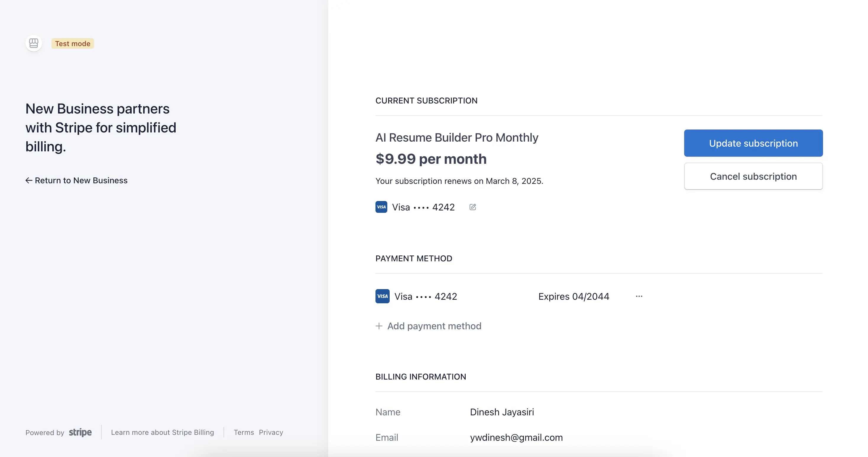
Task: Click the PAYMENT METHOD heading
Action: coord(414,258)
